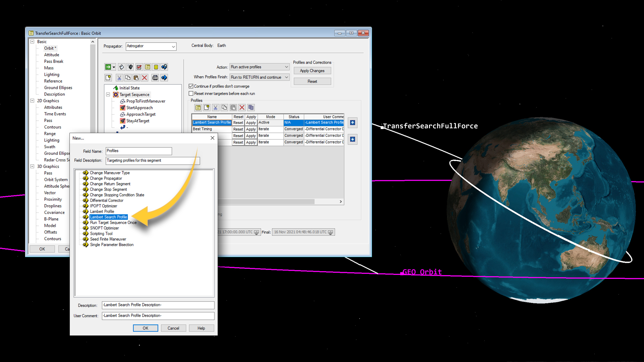Collapse the Target Sequence tree node

click(108, 95)
